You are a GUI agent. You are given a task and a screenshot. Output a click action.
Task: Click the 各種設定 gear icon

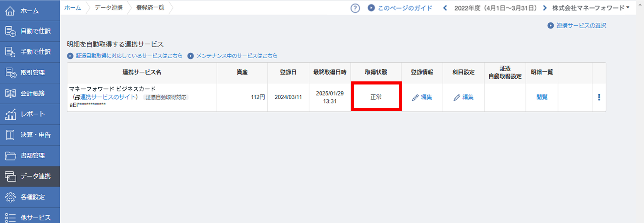click(10, 197)
